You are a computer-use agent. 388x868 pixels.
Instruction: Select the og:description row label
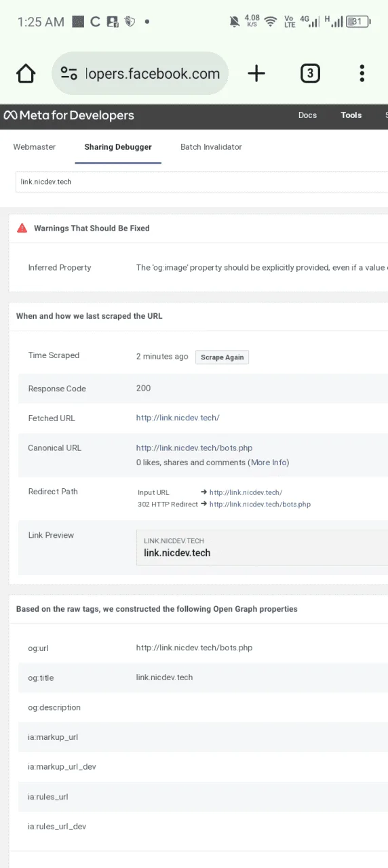pos(54,708)
